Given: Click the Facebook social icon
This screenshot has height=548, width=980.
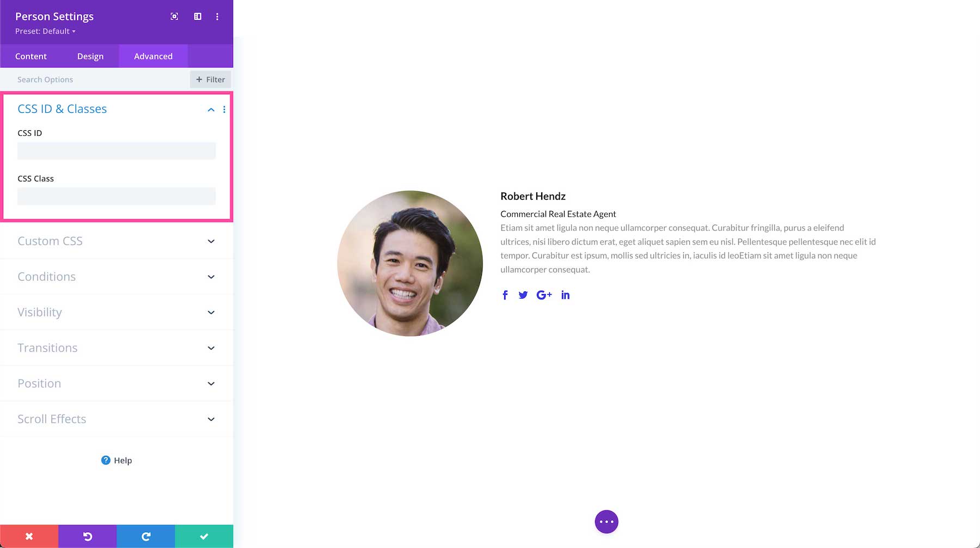Looking at the screenshot, I should coord(505,295).
